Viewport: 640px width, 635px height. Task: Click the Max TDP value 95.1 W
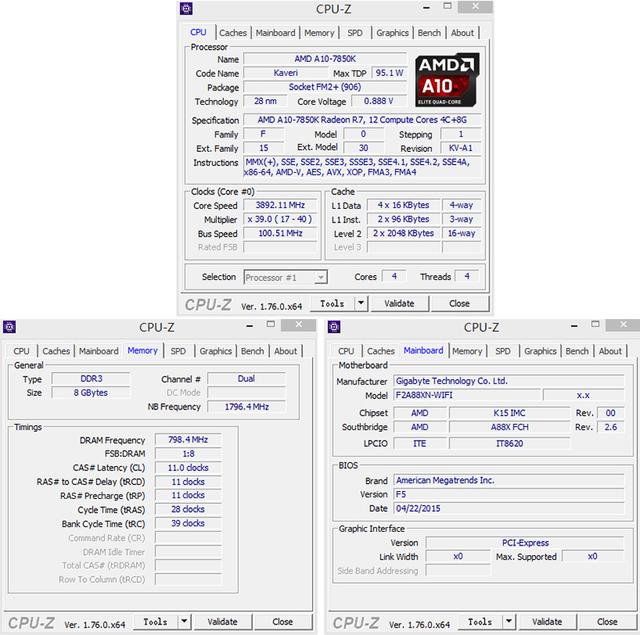coord(389,73)
